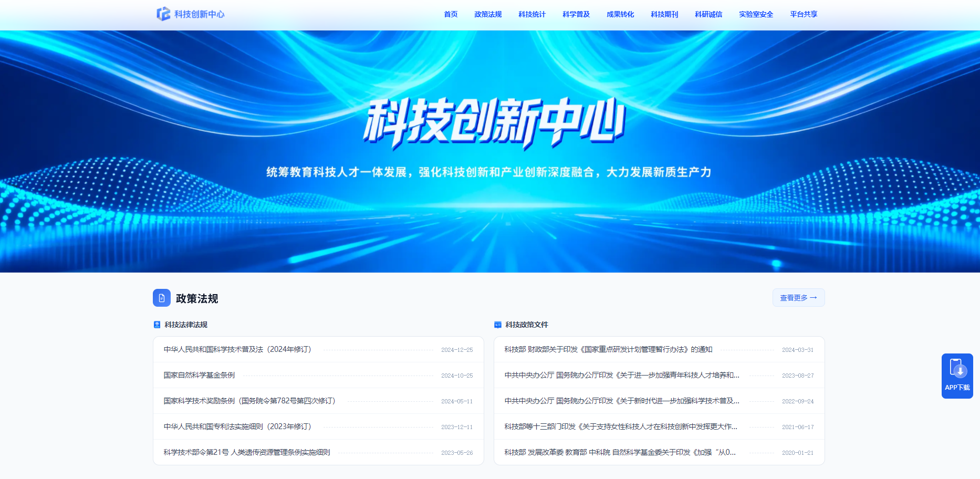Open 中华人民共和国科学技术普及法（2024年修订）
Viewport: 980px width, 479px height.
(236, 349)
